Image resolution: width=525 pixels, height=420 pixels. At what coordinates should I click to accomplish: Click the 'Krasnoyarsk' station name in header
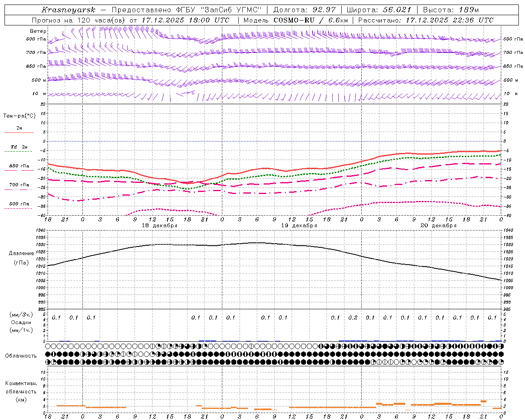coord(68,10)
